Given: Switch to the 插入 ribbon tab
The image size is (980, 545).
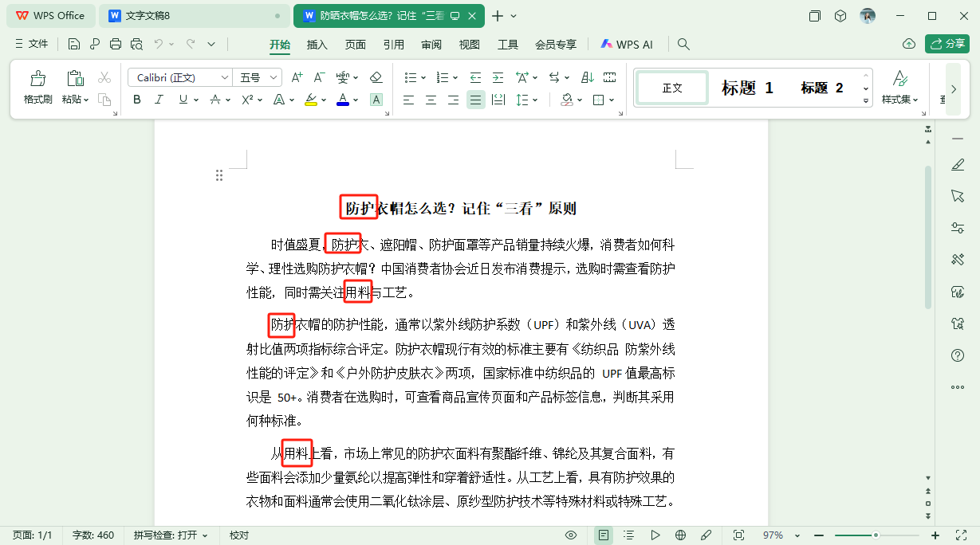Looking at the screenshot, I should point(317,45).
